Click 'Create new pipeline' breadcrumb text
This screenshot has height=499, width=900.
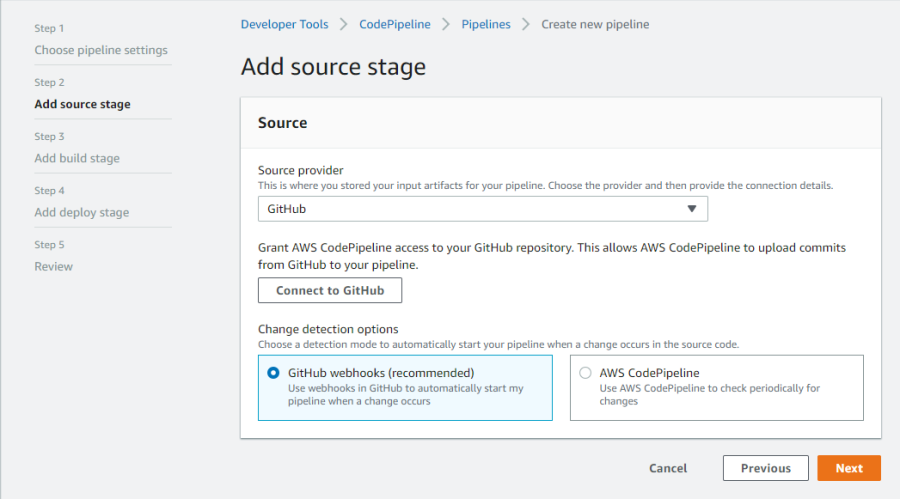(595, 24)
